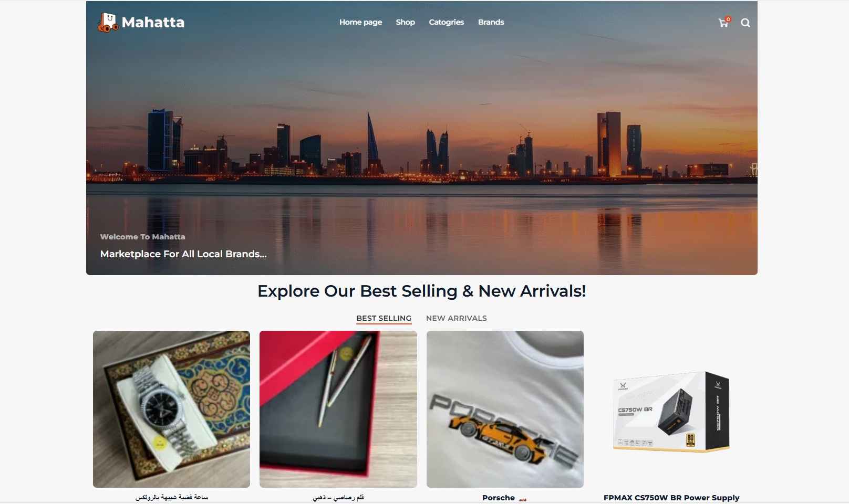Click the Arabic golden pen product title

click(x=338, y=497)
